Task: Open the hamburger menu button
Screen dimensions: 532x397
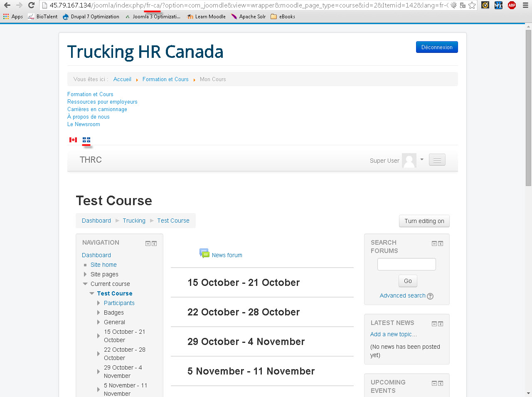Action: [437, 160]
